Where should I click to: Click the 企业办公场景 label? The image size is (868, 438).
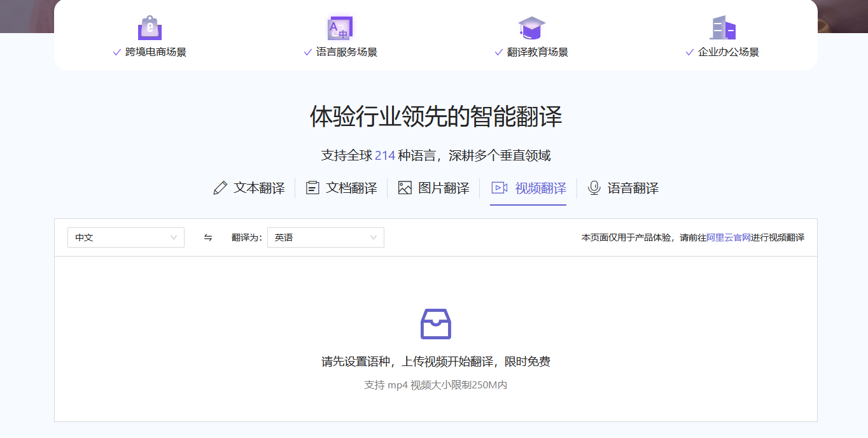tap(729, 52)
